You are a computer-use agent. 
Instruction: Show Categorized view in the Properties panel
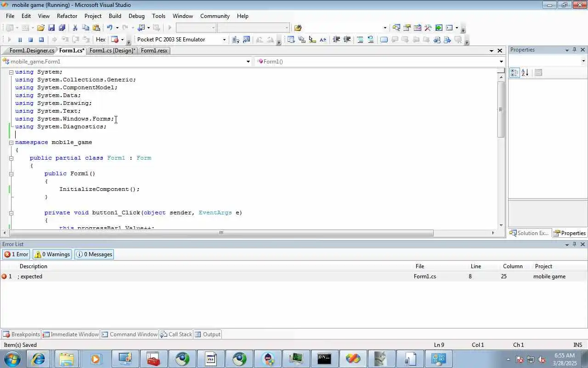[514, 73]
